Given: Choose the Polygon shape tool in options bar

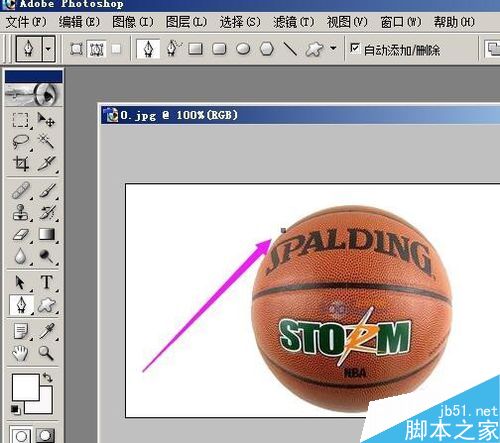Looking at the screenshot, I should 267,49.
